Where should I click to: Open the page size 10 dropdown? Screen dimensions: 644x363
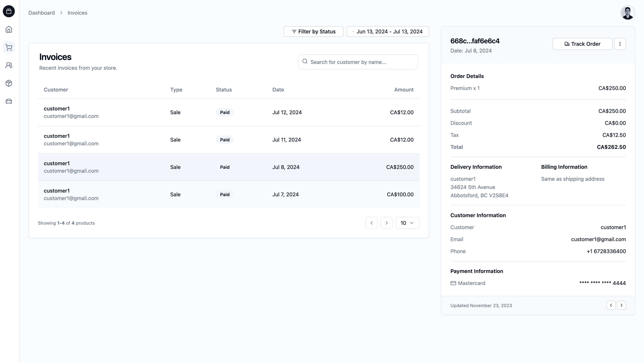tap(407, 223)
